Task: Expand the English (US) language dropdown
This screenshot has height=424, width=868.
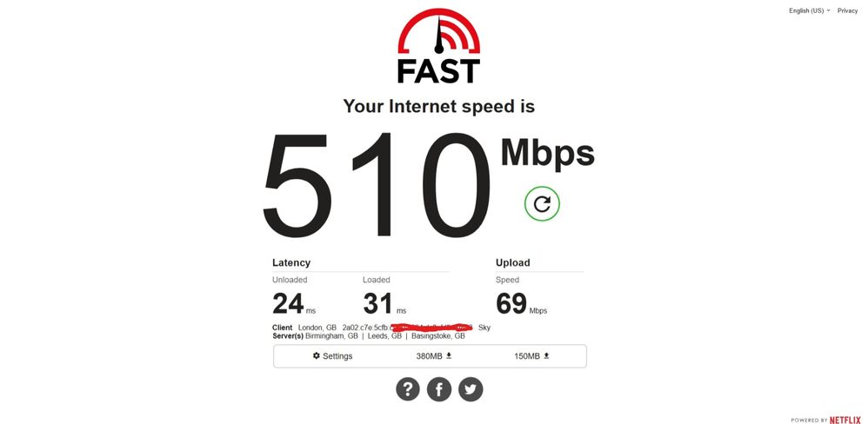Action: click(810, 10)
